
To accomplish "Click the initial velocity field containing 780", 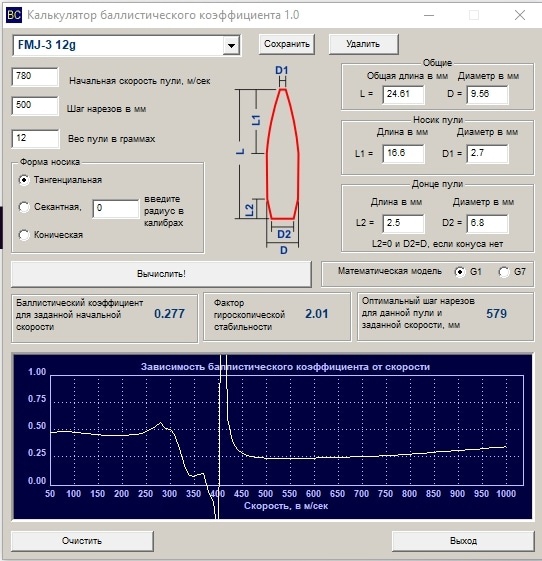I will (35, 77).
